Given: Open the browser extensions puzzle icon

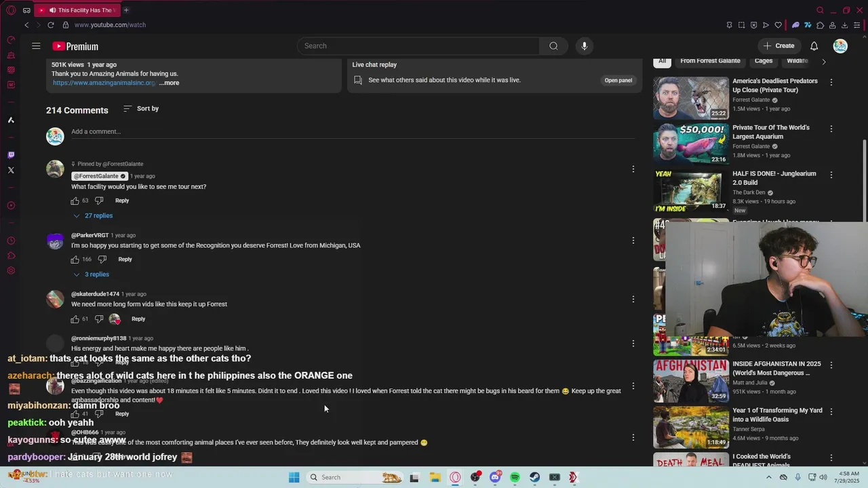Looking at the screenshot, I should [821, 25].
